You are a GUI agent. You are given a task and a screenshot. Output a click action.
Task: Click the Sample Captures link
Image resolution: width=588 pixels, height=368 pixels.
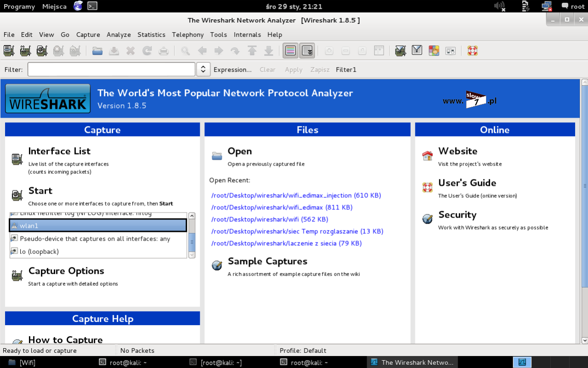click(x=267, y=261)
